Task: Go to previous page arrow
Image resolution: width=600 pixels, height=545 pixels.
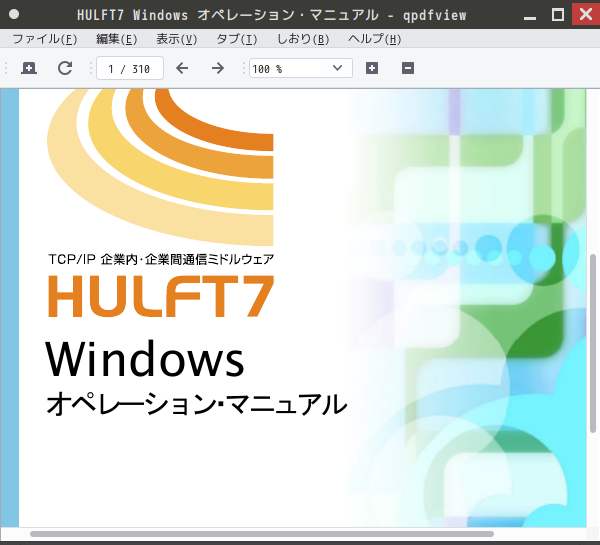Action: click(182, 68)
